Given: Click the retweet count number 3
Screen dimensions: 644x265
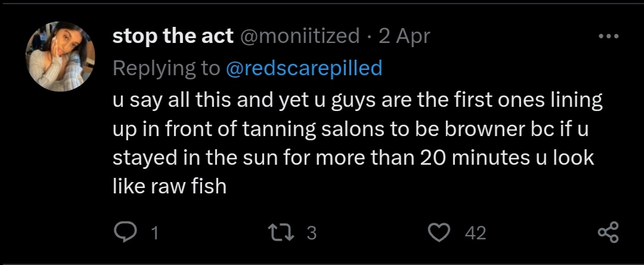Looking at the screenshot, I should [x=311, y=233].
